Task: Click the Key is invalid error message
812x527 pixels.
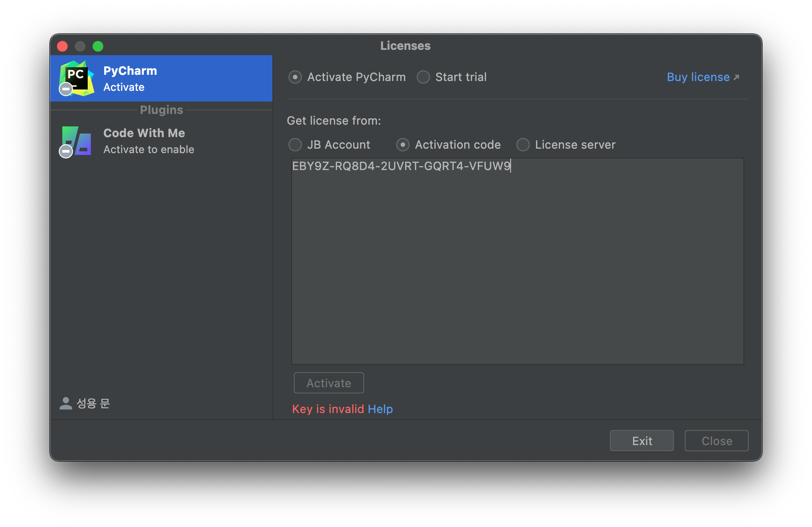Action: [328, 409]
